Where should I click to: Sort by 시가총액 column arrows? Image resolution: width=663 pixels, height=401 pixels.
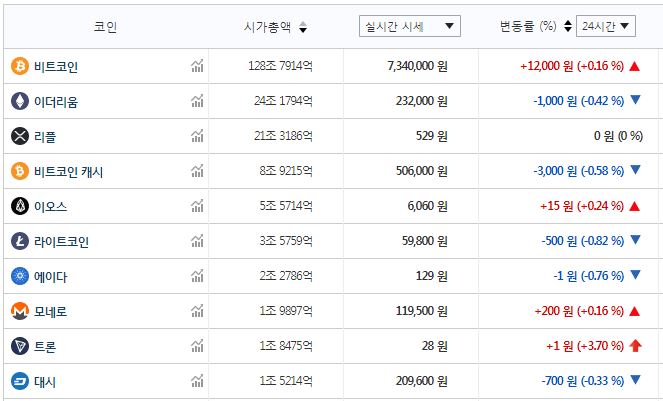pos(303,27)
